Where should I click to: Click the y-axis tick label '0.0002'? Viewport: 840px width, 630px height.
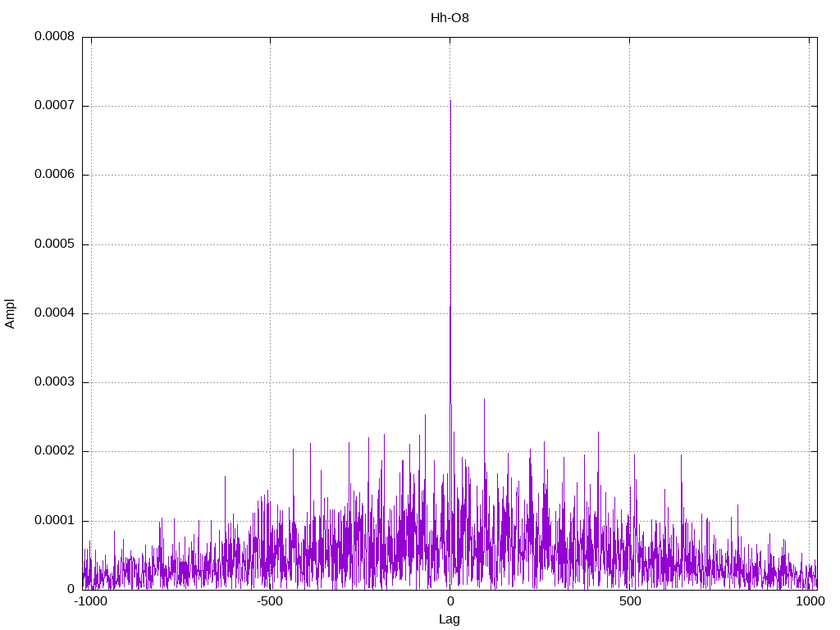coord(55,451)
